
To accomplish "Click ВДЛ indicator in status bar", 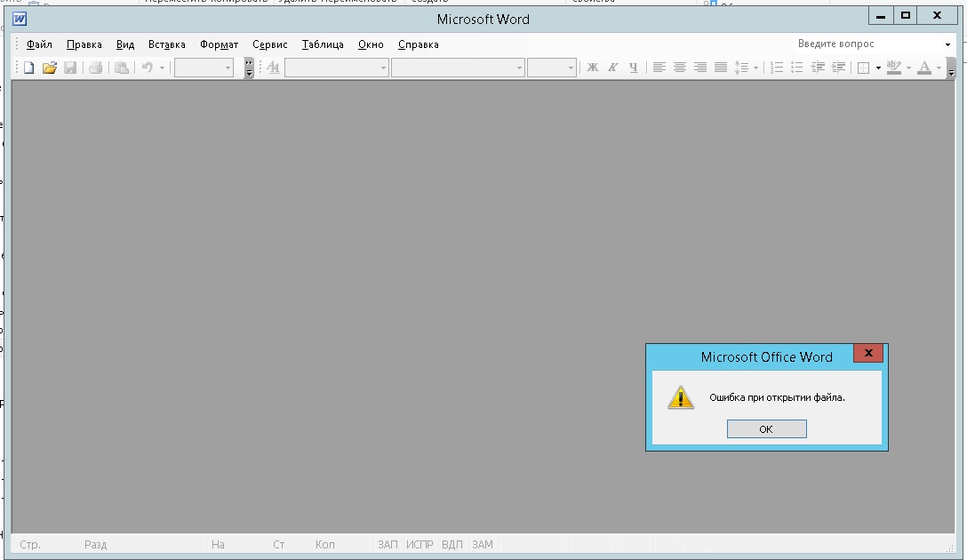I will point(452,545).
